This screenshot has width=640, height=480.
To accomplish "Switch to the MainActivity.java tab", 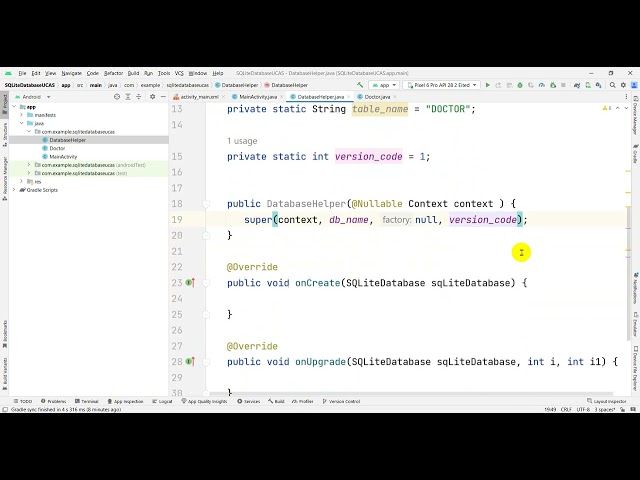I will tap(258, 97).
